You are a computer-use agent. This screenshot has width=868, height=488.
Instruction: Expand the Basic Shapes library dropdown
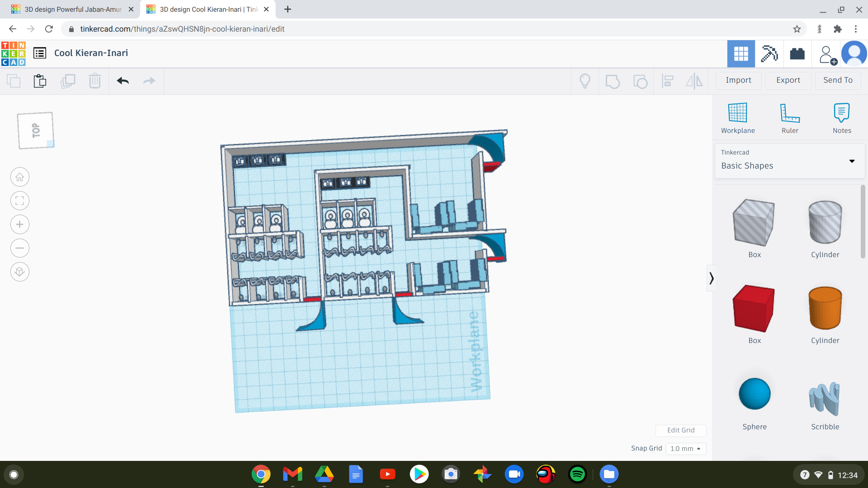[790, 161]
